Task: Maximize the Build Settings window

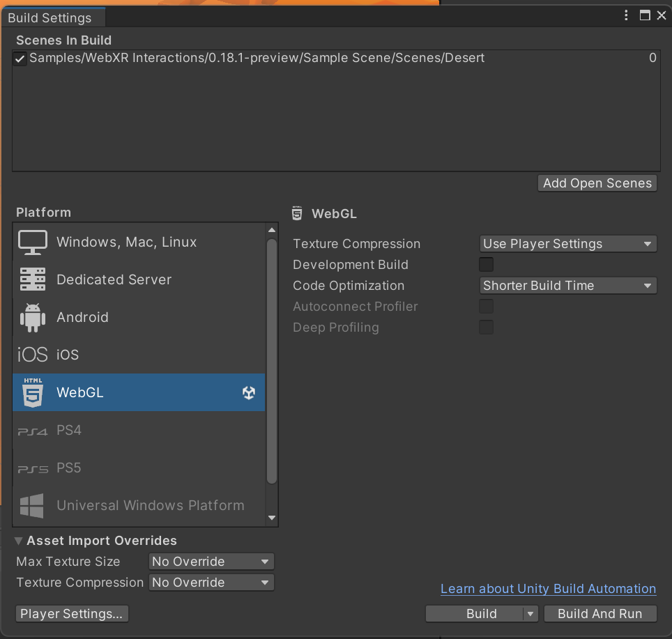Action: coord(645,15)
